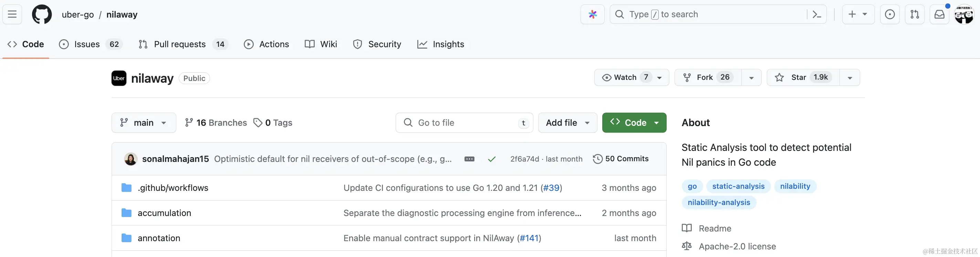Click the nilability topic tag

tap(795, 186)
